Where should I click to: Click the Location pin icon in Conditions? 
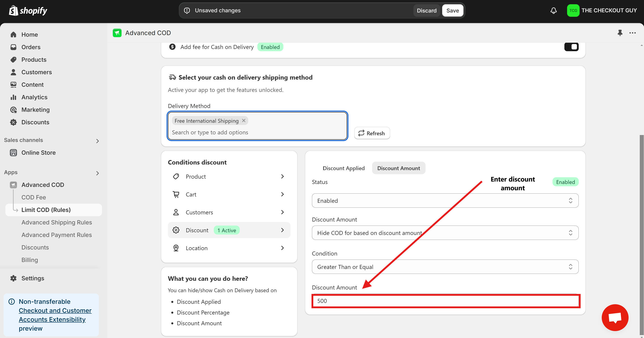point(176,248)
